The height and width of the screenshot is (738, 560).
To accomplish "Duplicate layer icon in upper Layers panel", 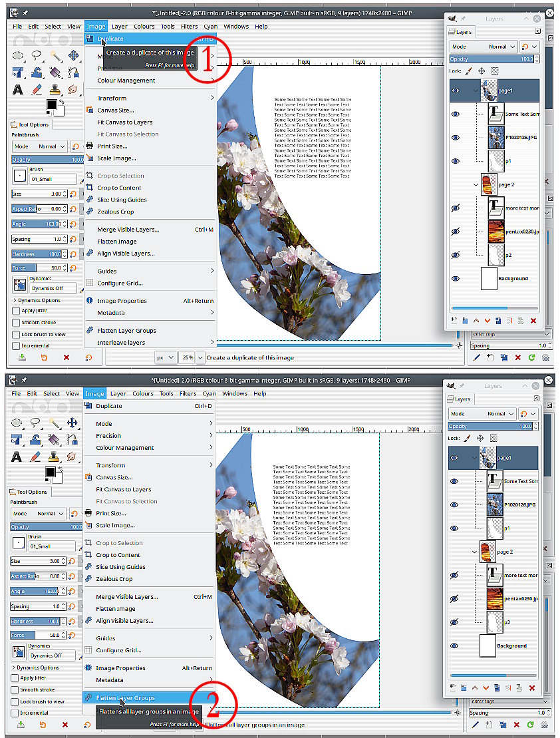I will (498, 321).
